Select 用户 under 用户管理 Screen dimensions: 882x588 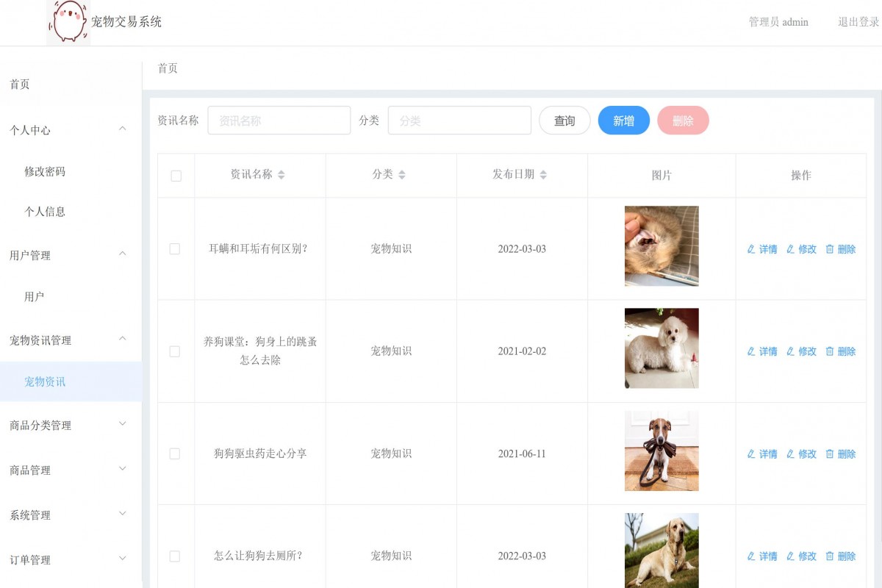(35, 295)
